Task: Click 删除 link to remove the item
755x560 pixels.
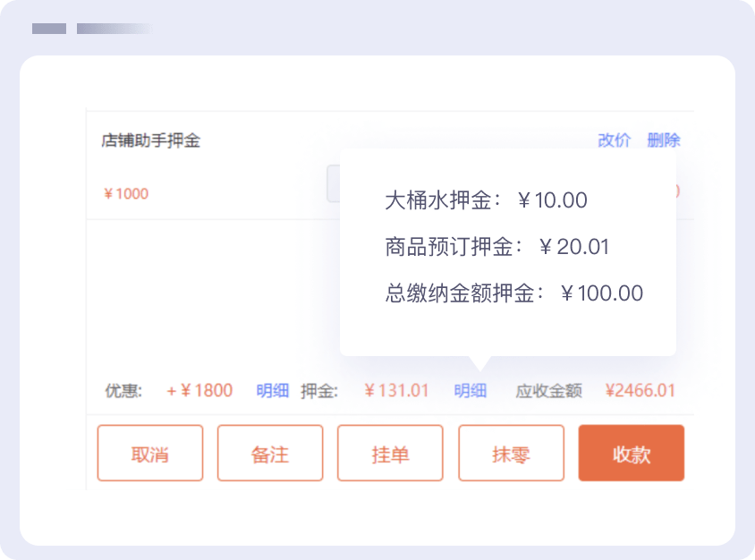Action: [664, 140]
